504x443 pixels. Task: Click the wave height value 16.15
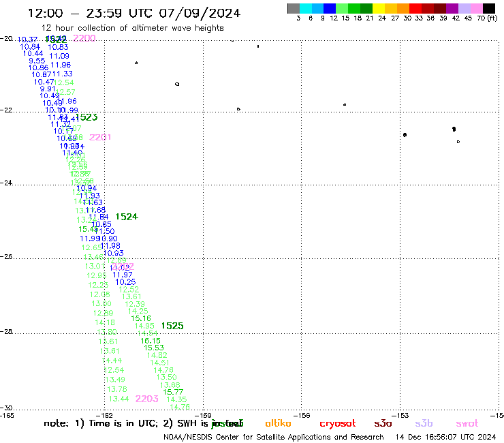[151, 341]
